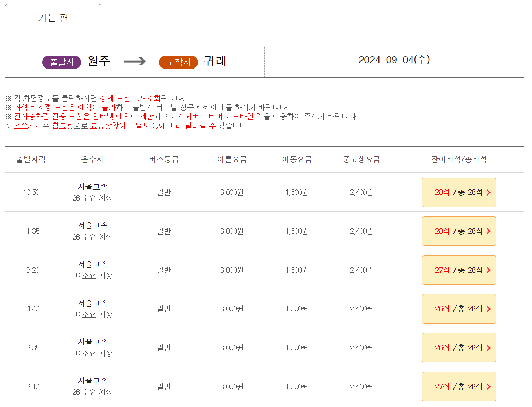Click the 아동요금 column header
The height and width of the screenshot is (407, 532).
pyautogui.click(x=297, y=159)
